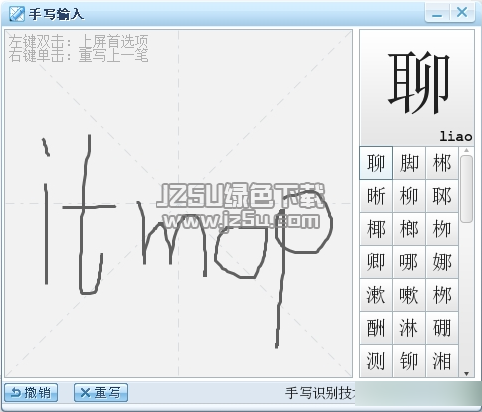Select candidate character 卿
This screenshot has width=482, height=412.
(x=376, y=262)
